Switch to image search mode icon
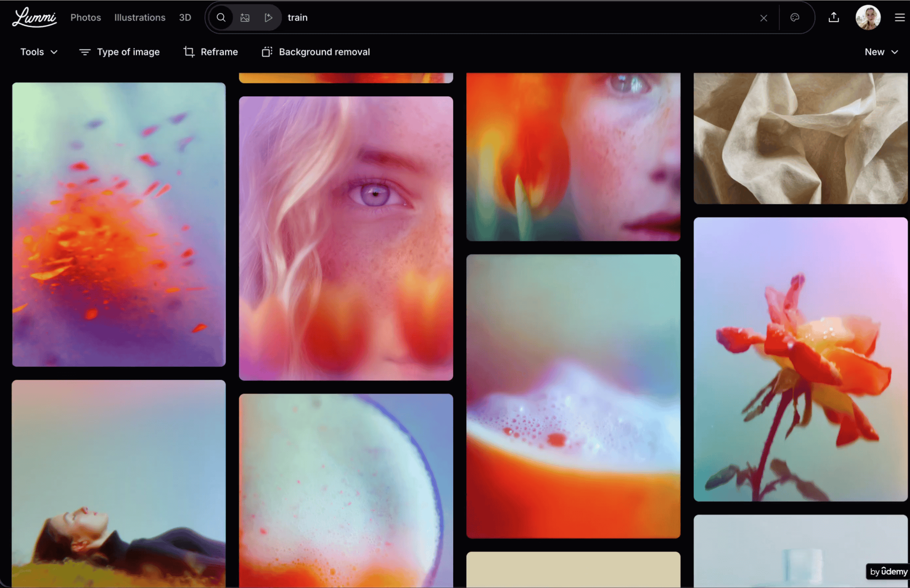 pyautogui.click(x=245, y=18)
